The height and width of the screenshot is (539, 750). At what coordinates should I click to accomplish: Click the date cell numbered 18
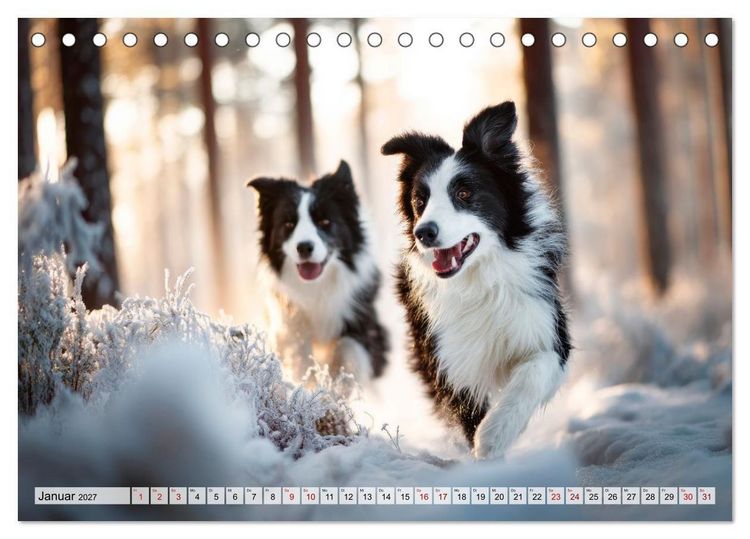[x=461, y=495]
